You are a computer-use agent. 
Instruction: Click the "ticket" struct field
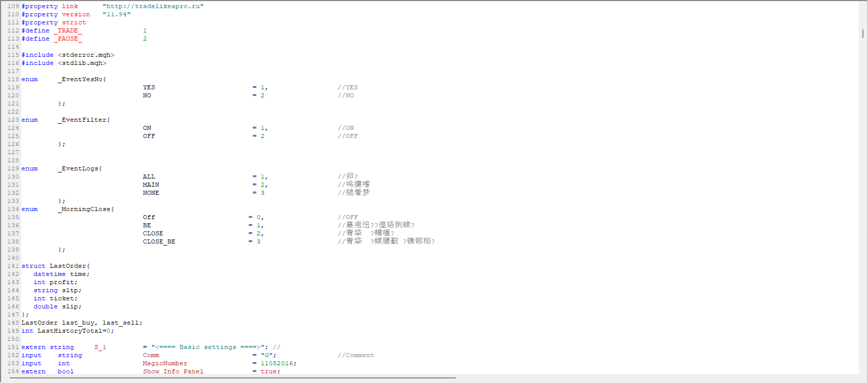(x=62, y=298)
